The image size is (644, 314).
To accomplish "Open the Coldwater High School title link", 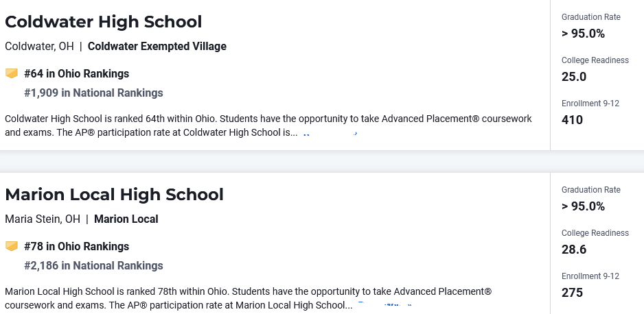I will [103, 22].
